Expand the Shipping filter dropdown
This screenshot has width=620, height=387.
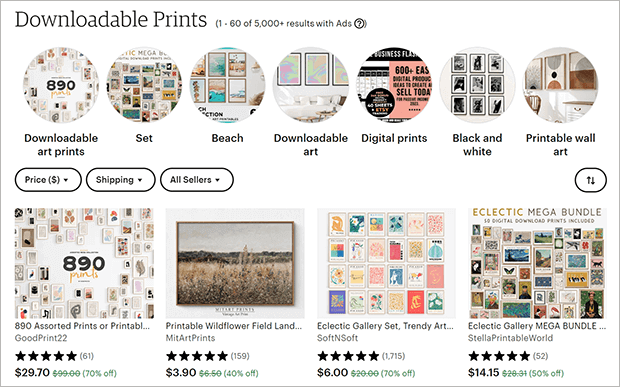pyautogui.click(x=121, y=180)
